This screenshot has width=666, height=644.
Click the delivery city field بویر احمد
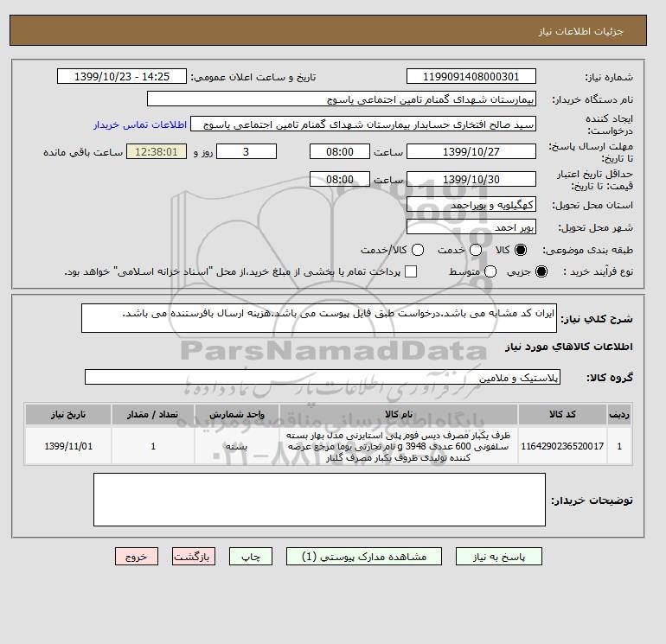[471, 227]
